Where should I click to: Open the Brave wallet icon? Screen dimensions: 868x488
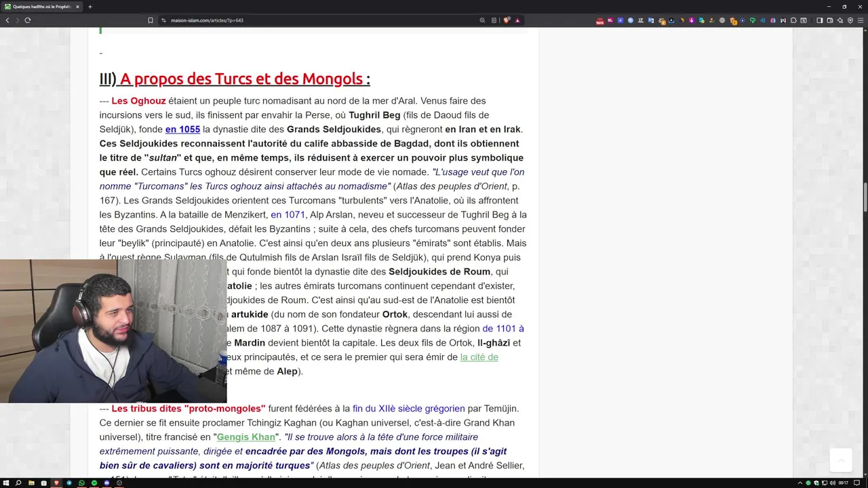point(830,20)
